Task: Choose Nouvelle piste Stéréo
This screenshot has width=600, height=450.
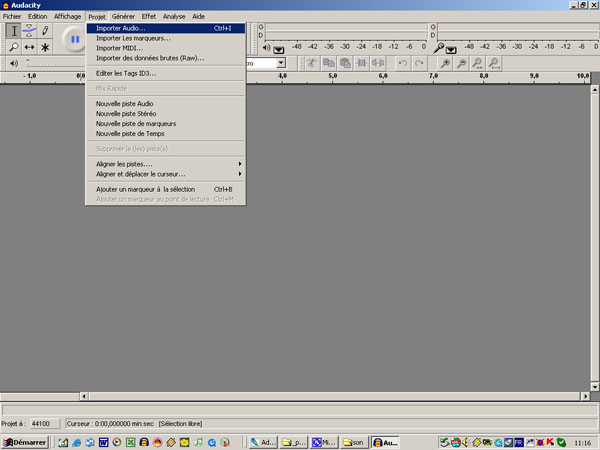Action: (165, 113)
